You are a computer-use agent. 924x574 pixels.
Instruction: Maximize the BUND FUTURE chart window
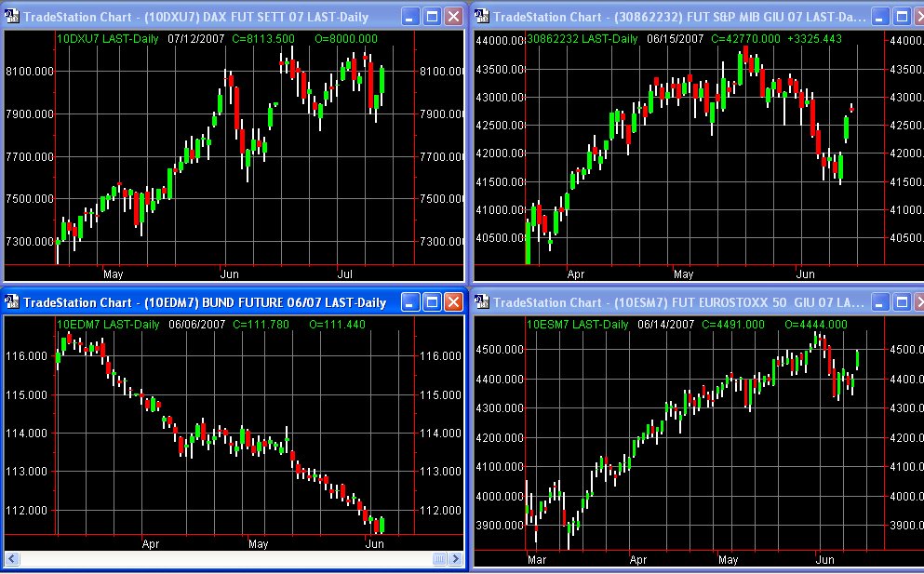coord(432,302)
